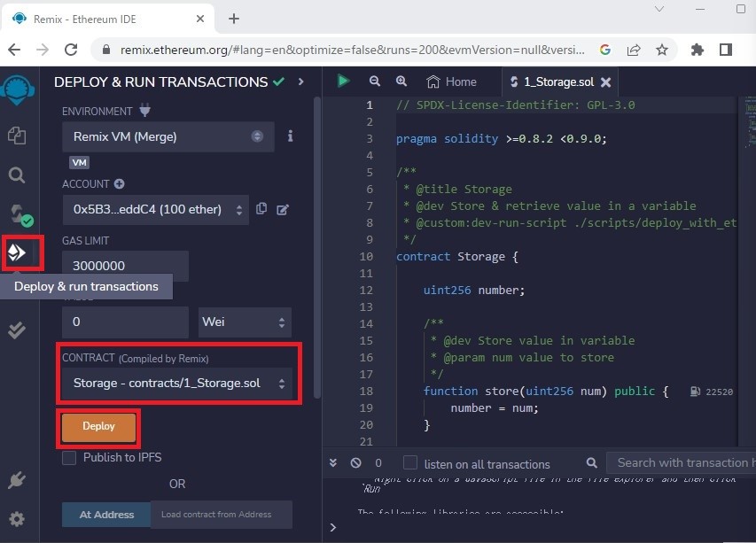
Task: Click plug icon next to ENVIRONMENT
Action: [144, 111]
